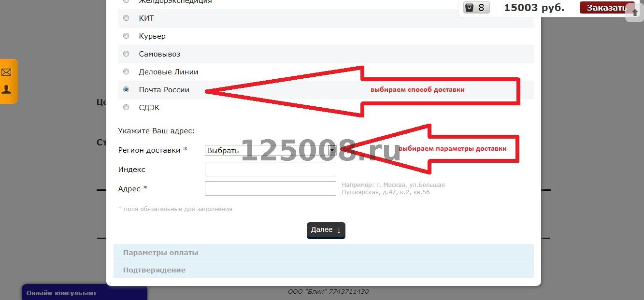Open the shopping cart icon showing 8
Screen dimensions: 644x300
point(476,8)
